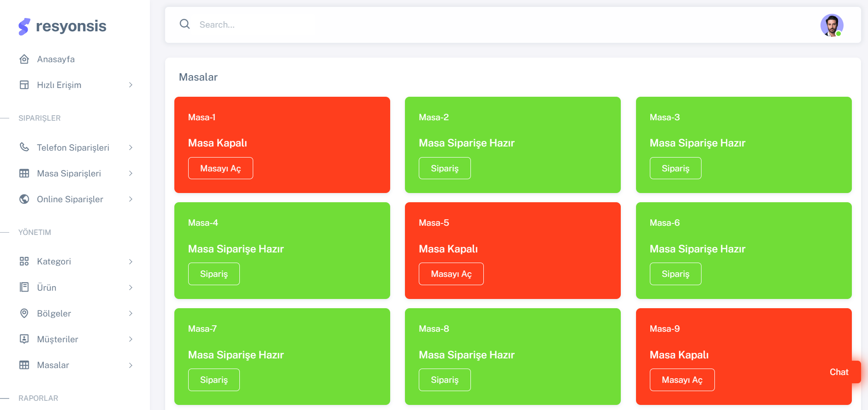Click the Hızlı Erişim layout icon
Viewport: 868px width, 410px height.
[24, 85]
